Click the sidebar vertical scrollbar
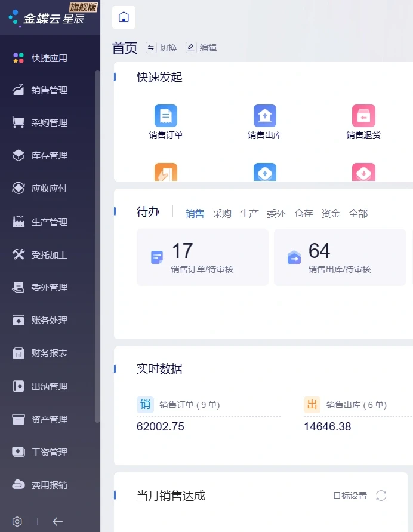Screen dimensions: 413x532 pos(97,247)
